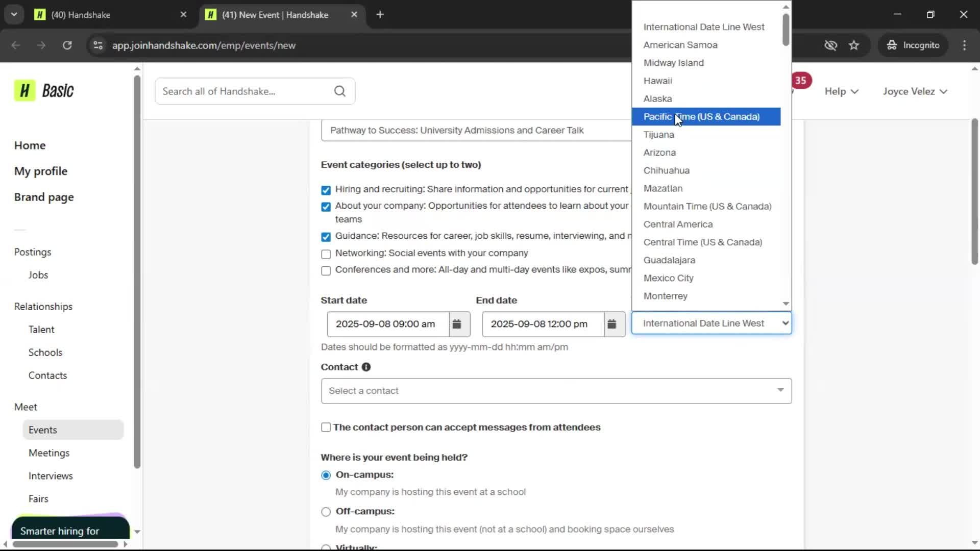Close the (40) Handshake tab

click(x=183, y=14)
